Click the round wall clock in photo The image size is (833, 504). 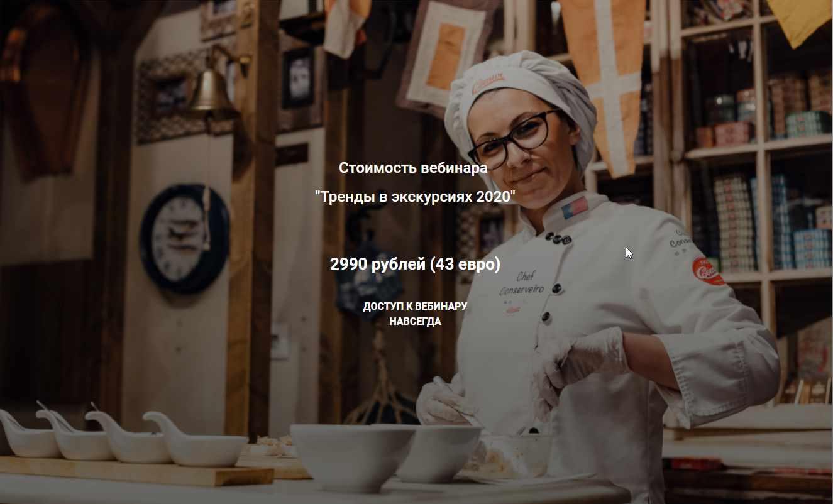[x=184, y=238]
